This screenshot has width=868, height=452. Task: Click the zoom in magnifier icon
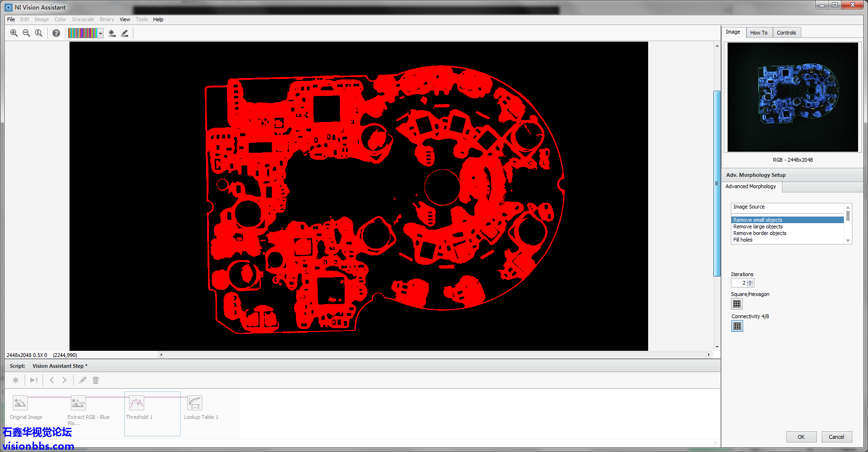coord(14,33)
